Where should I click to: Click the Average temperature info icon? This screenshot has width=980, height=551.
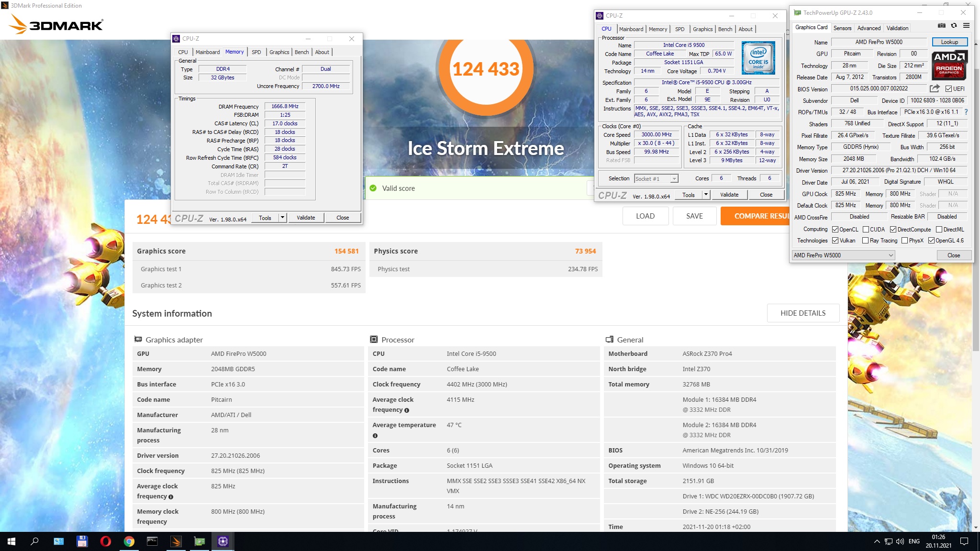pyautogui.click(x=375, y=436)
